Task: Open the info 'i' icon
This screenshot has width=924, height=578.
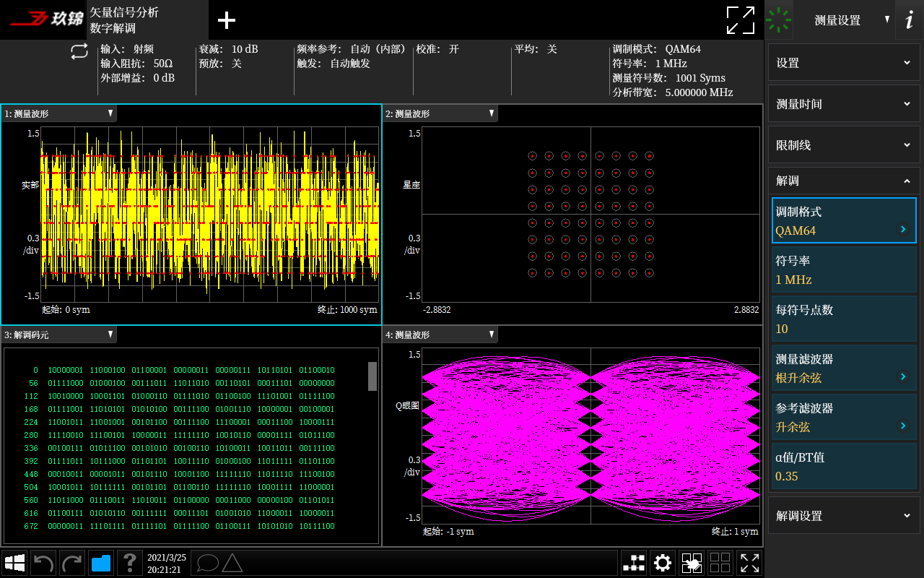Action: (x=909, y=20)
